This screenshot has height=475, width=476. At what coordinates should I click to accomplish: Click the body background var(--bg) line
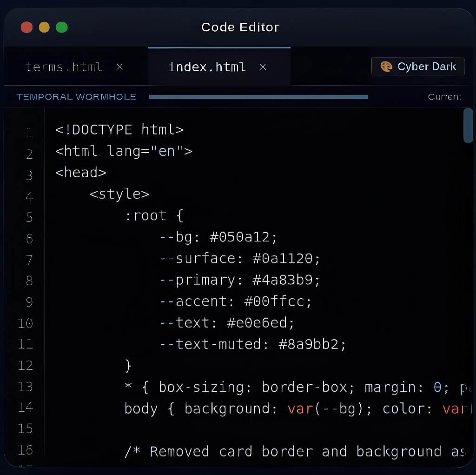point(298,409)
